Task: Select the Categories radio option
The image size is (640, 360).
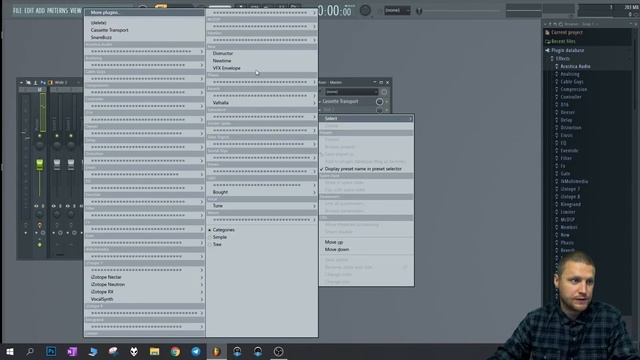Action: pyautogui.click(x=222, y=230)
